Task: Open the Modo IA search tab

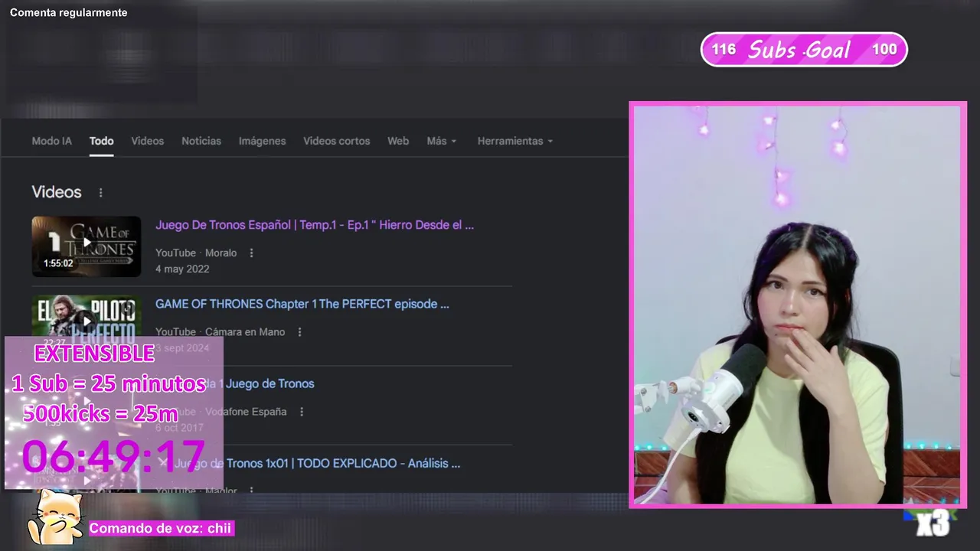Action: (x=51, y=141)
